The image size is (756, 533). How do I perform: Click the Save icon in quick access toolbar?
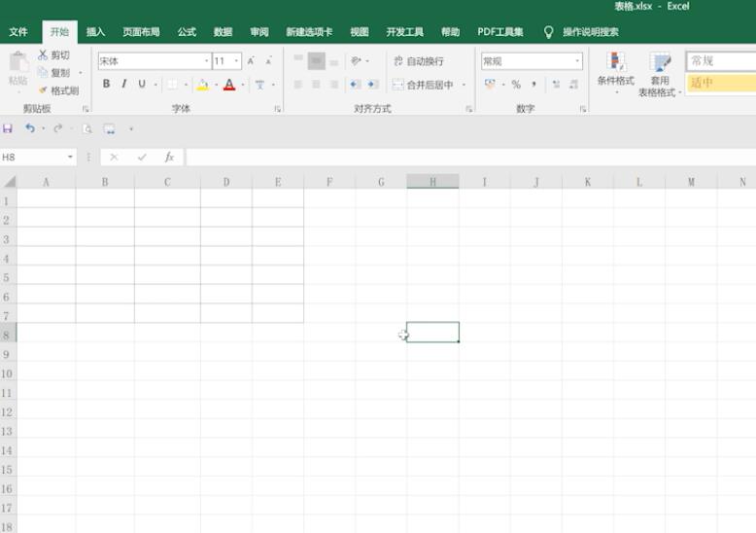click(x=8, y=128)
